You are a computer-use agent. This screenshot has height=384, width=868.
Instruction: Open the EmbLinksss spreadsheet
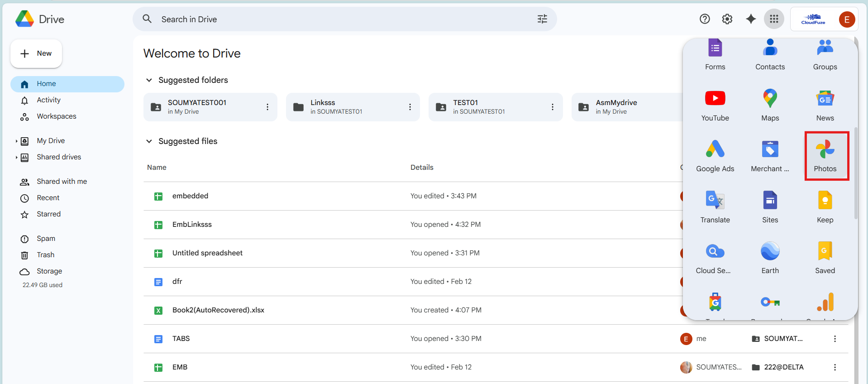click(x=192, y=225)
